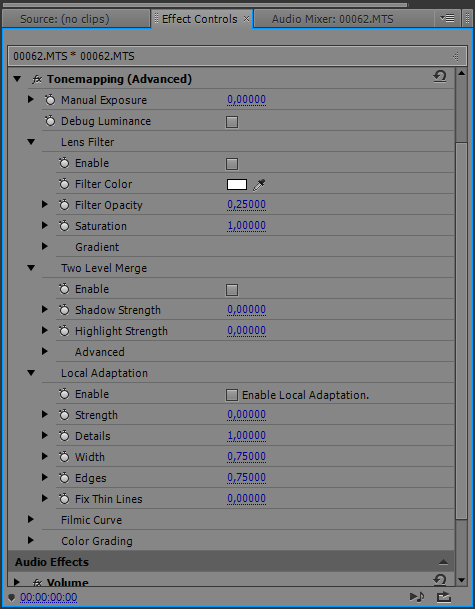This screenshot has height=609, width=475.
Task: Toggle stopwatch for Saturation
Action: click(x=64, y=226)
